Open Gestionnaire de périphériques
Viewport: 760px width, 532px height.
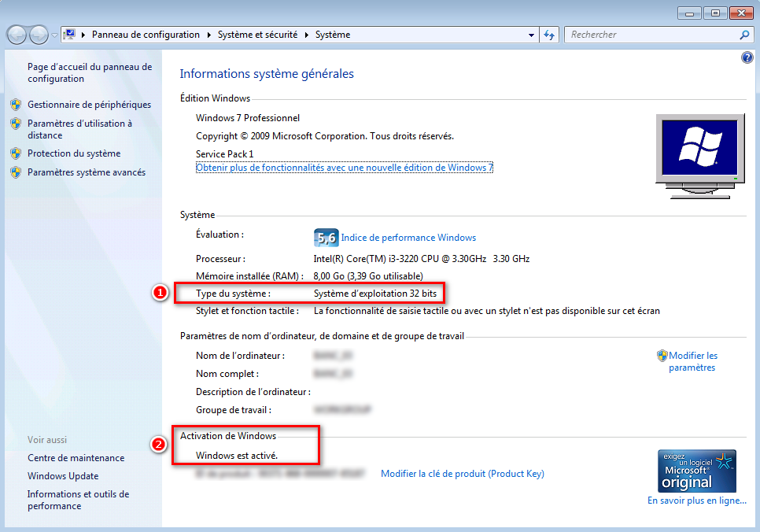pos(89,105)
